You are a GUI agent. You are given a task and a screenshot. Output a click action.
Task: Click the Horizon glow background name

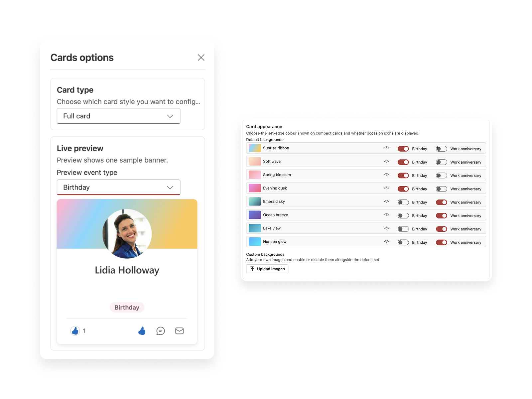[275, 242]
